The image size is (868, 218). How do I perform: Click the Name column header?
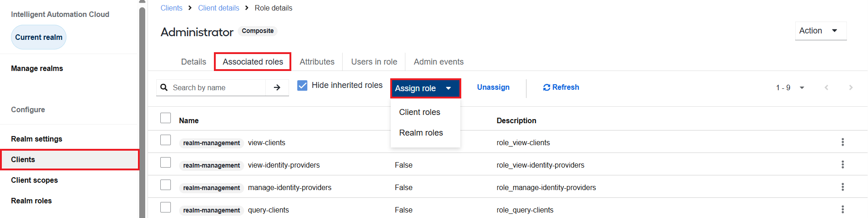(x=189, y=120)
